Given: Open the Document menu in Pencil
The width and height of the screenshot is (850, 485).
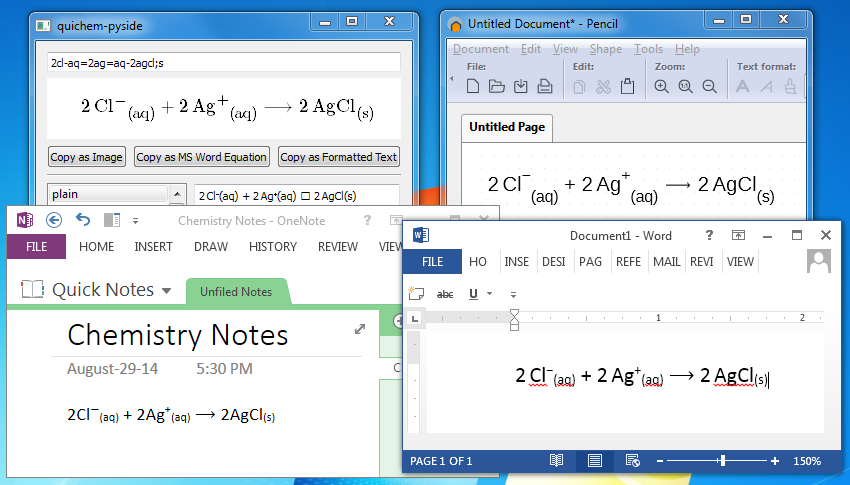Looking at the screenshot, I should tap(481, 49).
